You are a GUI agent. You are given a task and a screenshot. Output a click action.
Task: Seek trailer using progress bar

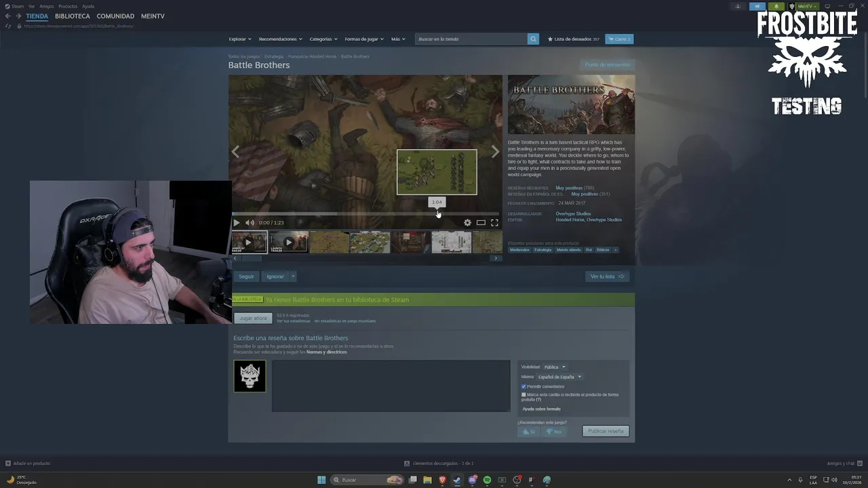366,213
